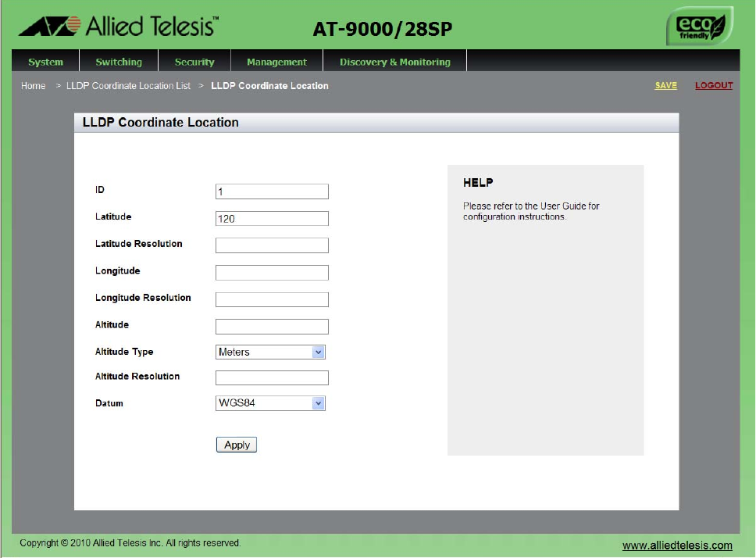Click the LOGOUT link
Image resolution: width=756 pixels, height=558 pixels.
pos(714,85)
